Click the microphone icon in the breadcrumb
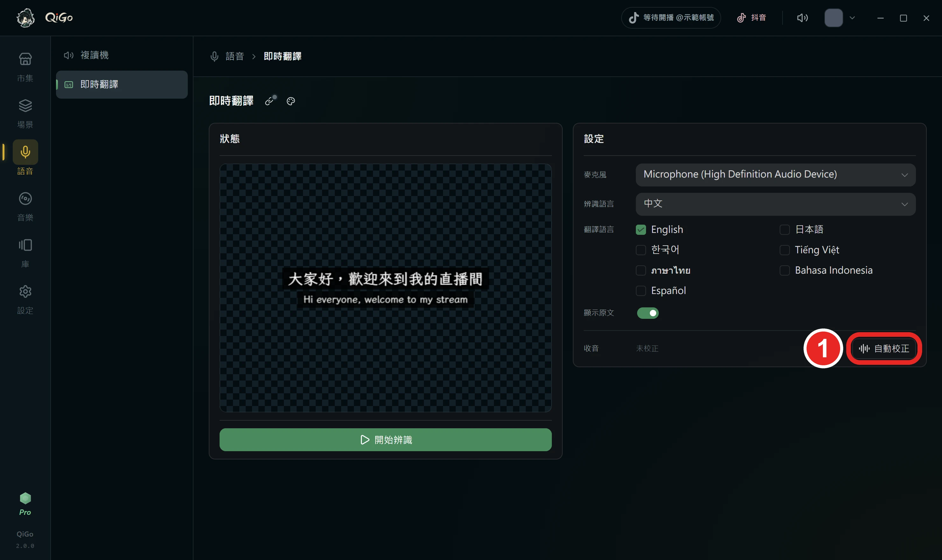The width and height of the screenshot is (942, 560). click(x=214, y=56)
